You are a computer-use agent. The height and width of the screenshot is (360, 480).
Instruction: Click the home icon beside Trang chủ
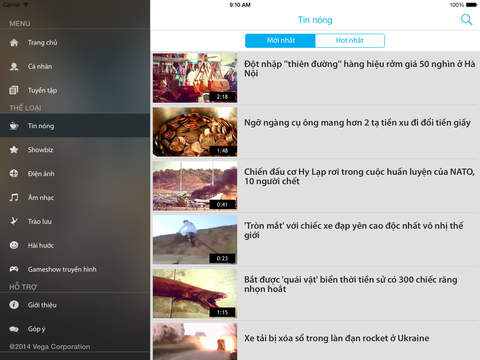point(14,43)
